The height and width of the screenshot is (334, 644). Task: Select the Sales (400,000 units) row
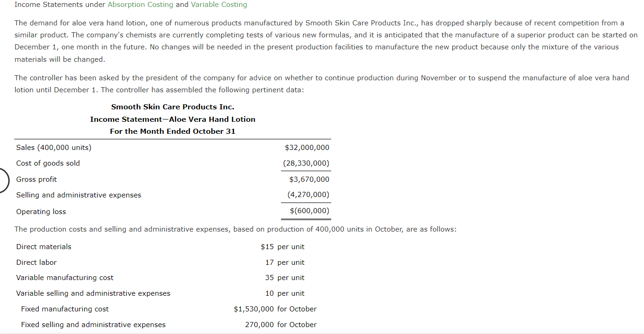coord(53,148)
